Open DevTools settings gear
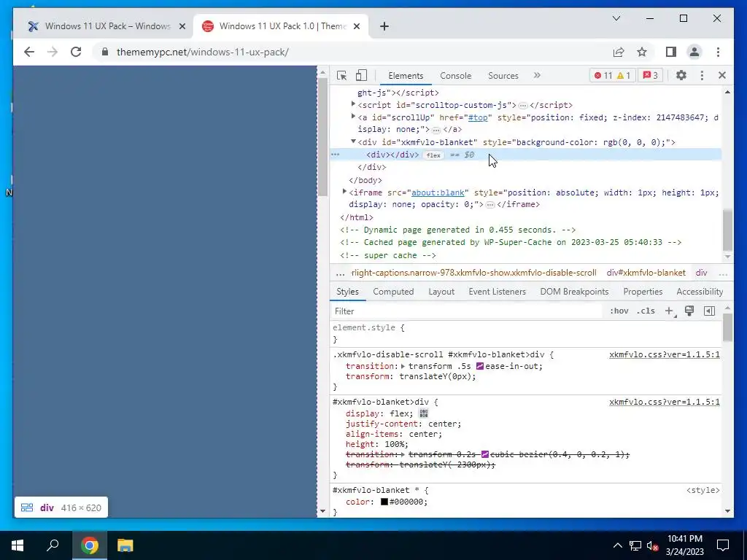This screenshot has height=560, width=747. pyautogui.click(x=681, y=75)
